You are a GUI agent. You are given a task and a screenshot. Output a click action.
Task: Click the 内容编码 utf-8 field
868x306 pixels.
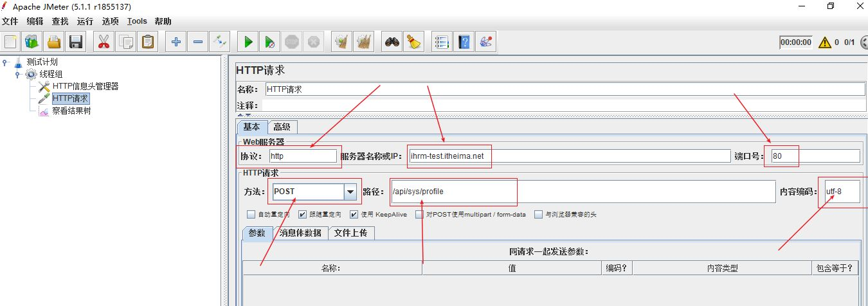pyautogui.click(x=842, y=192)
